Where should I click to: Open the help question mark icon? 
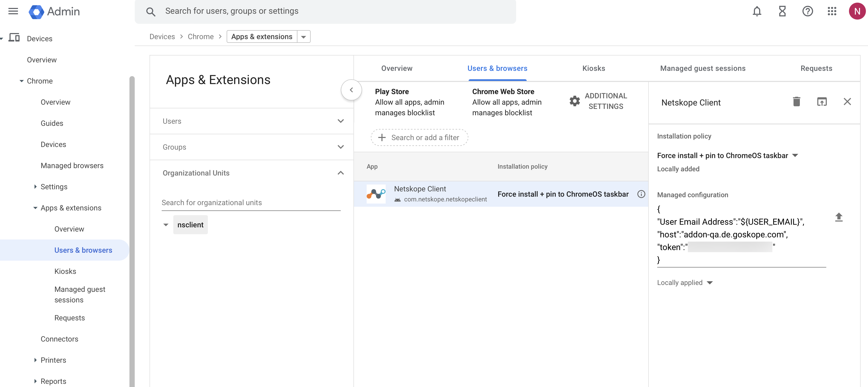(x=807, y=11)
